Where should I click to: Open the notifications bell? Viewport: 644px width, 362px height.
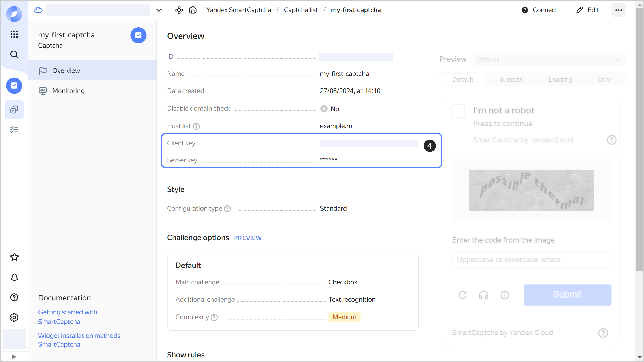coord(14,277)
